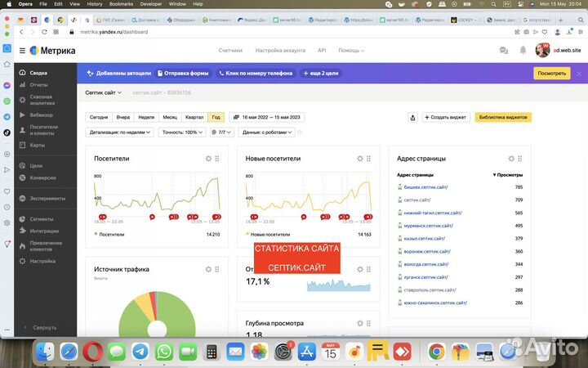Open the Metrika hamburger menu

coord(23,51)
